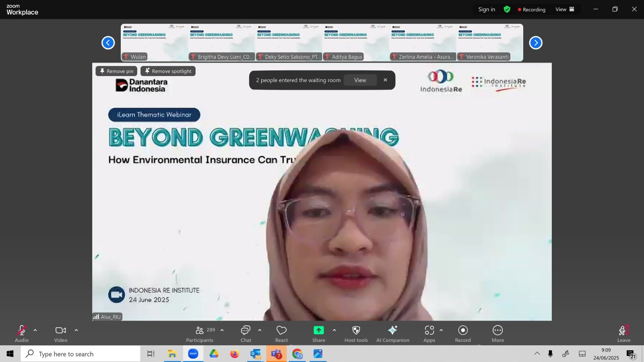
Task: Open the React heart menu
Action: (281, 334)
